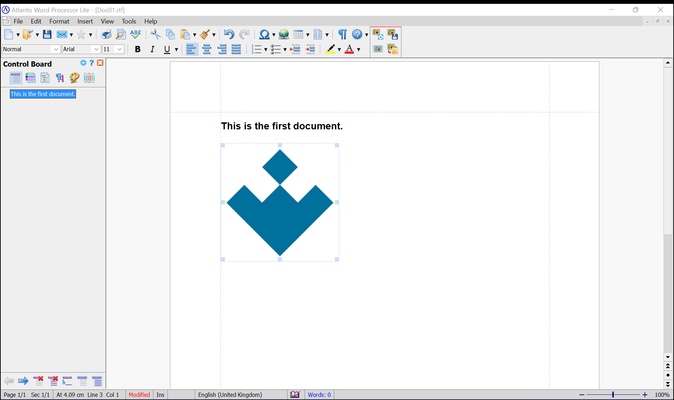Click the Insert table icon
Image resolution: width=674 pixels, height=400 pixels.
[299, 34]
